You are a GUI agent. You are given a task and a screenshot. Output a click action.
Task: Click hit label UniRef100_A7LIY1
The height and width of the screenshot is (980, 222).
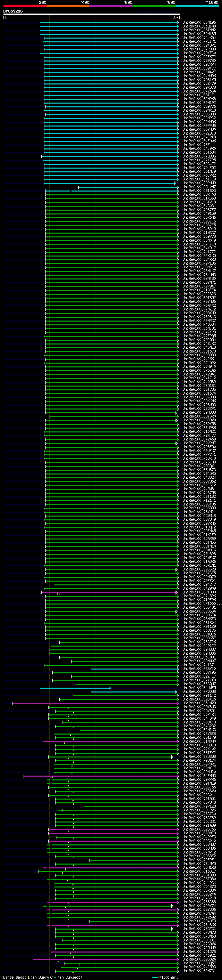(199, 41)
